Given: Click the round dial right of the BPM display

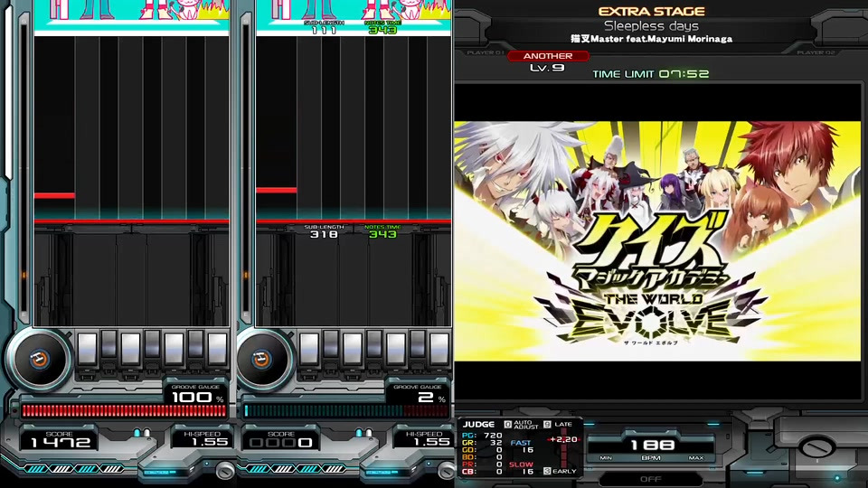Looking at the screenshot, I should (x=816, y=446).
